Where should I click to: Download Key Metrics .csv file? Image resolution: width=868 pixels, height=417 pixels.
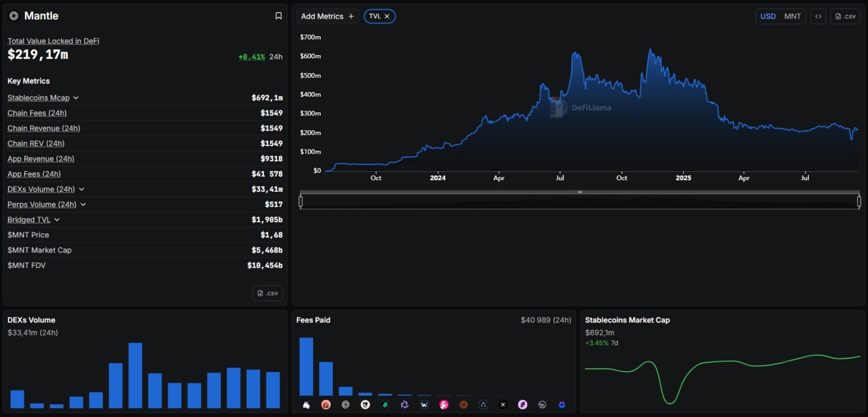point(267,293)
